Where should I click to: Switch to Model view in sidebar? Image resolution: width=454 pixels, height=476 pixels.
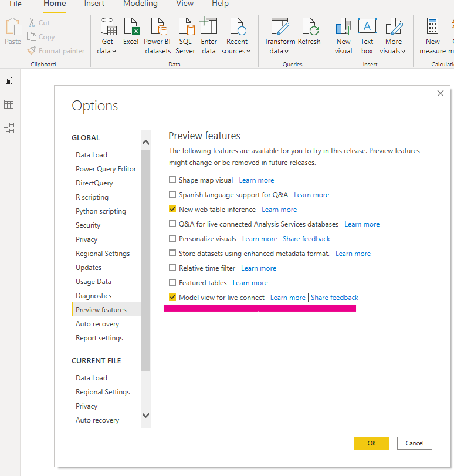(9, 128)
